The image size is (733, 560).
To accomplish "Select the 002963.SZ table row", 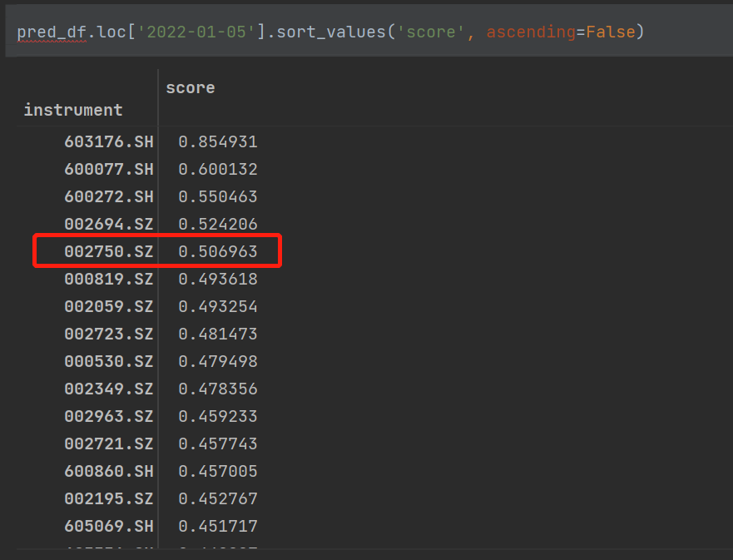I will pyautogui.click(x=109, y=416).
